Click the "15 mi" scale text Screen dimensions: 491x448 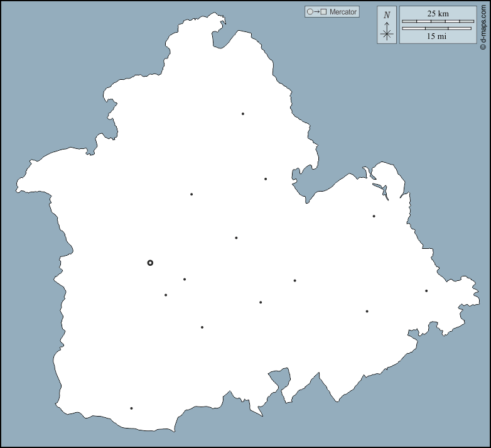pos(436,36)
